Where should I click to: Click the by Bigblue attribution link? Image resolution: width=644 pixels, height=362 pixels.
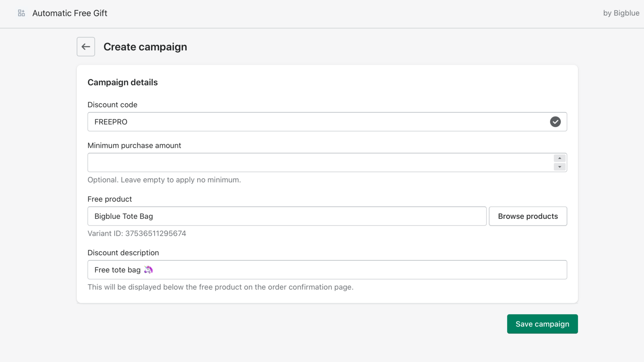[621, 12]
